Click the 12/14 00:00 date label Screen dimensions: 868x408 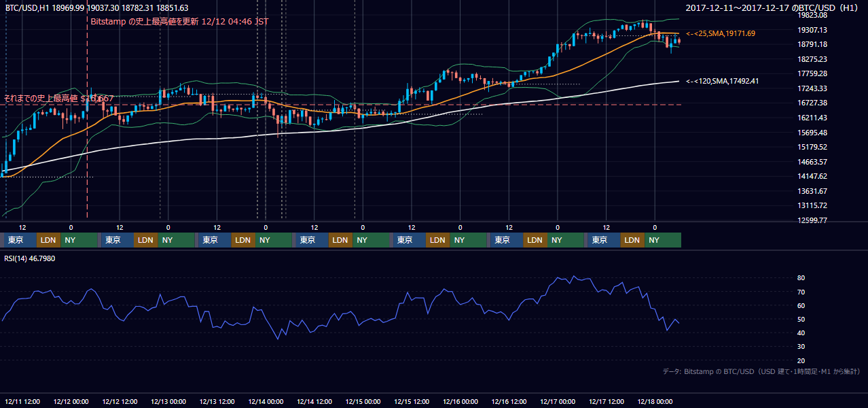click(266, 401)
